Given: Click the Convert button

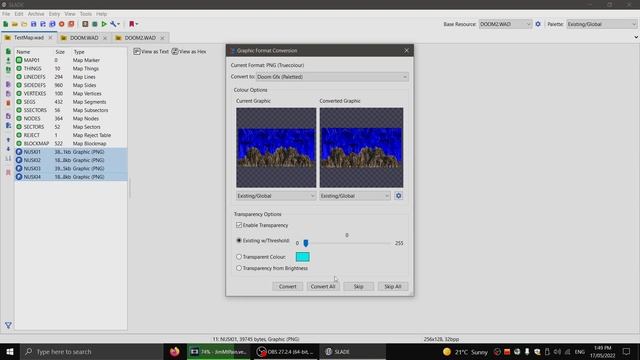Looking at the screenshot, I should click(287, 287).
